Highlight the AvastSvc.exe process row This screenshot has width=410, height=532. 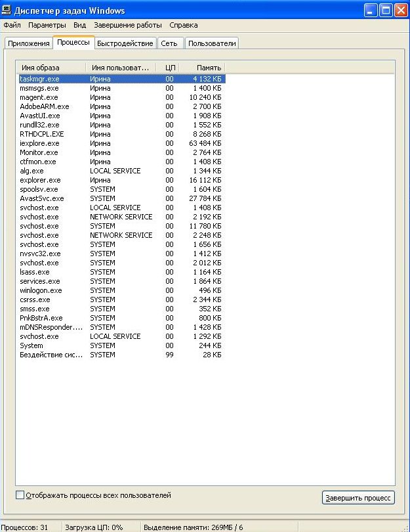click(41, 198)
